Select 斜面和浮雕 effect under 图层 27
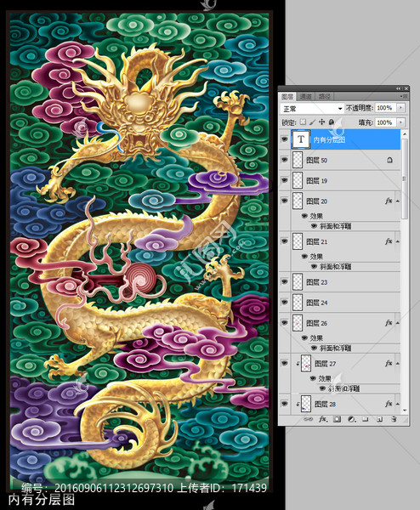The height and width of the screenshot is (510, 420). coord(343,388)
